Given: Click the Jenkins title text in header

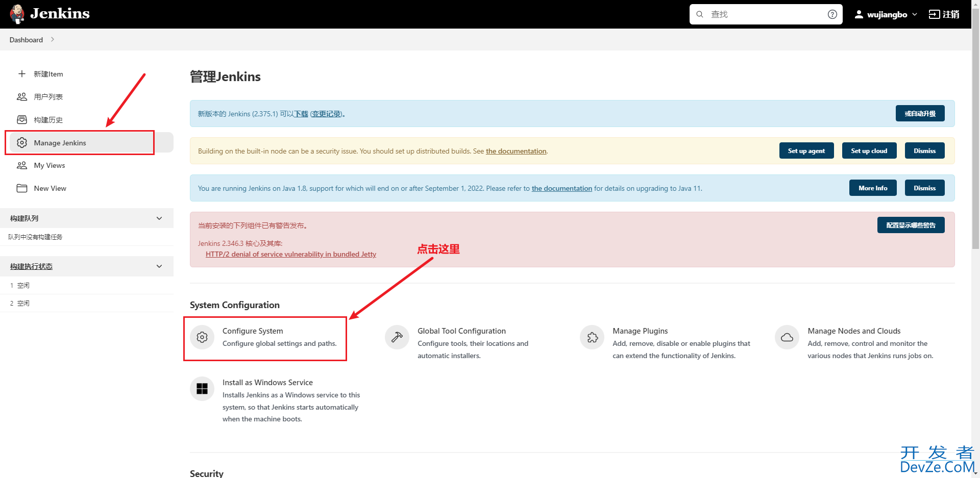Looking at the screenshot, I should pyautogui.click(x=60, y=13).
